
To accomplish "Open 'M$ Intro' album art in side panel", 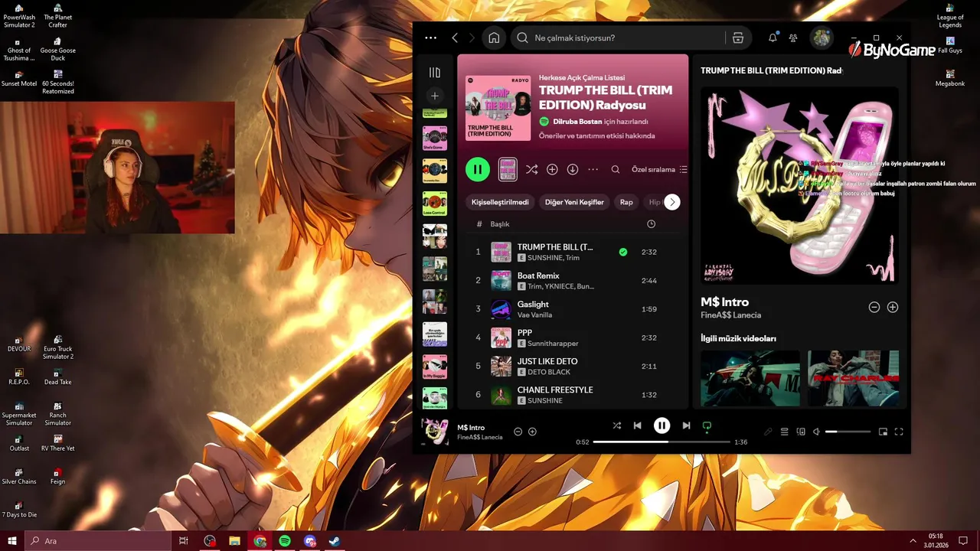I will click(799, 185).
